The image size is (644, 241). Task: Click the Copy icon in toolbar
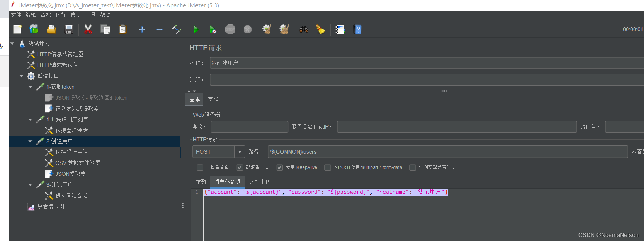click(105, 29)
